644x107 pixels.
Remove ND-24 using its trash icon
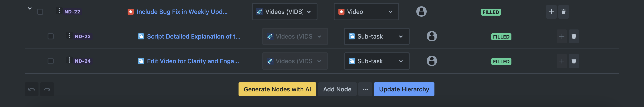pos(574,61)
